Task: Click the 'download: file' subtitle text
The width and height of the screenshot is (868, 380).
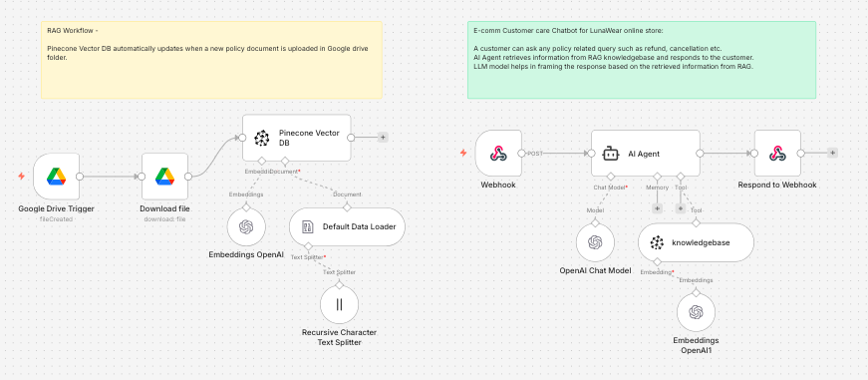Action: click(x=165, y=219)
